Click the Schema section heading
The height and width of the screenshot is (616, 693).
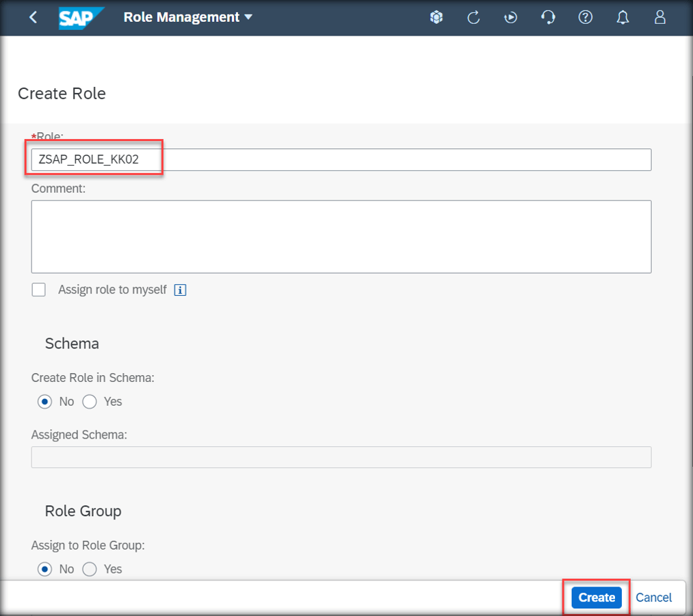tap(72, 344)
